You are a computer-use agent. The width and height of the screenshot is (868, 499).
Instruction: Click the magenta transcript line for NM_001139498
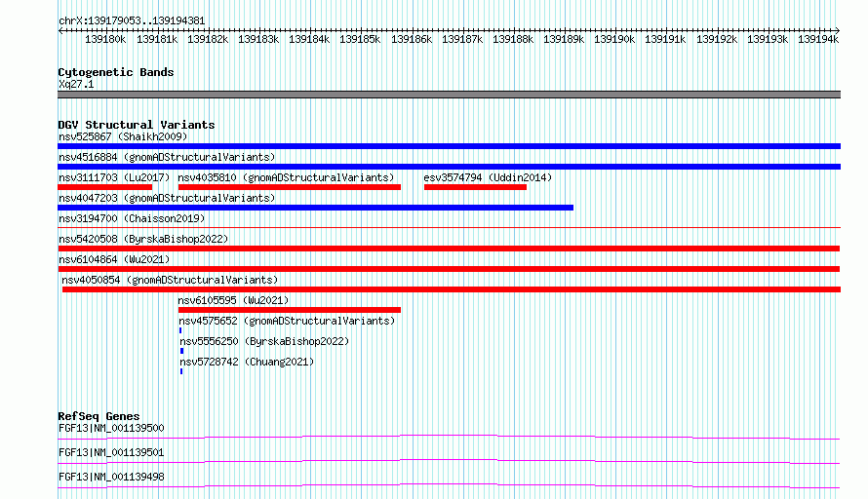tap(449, 485)
